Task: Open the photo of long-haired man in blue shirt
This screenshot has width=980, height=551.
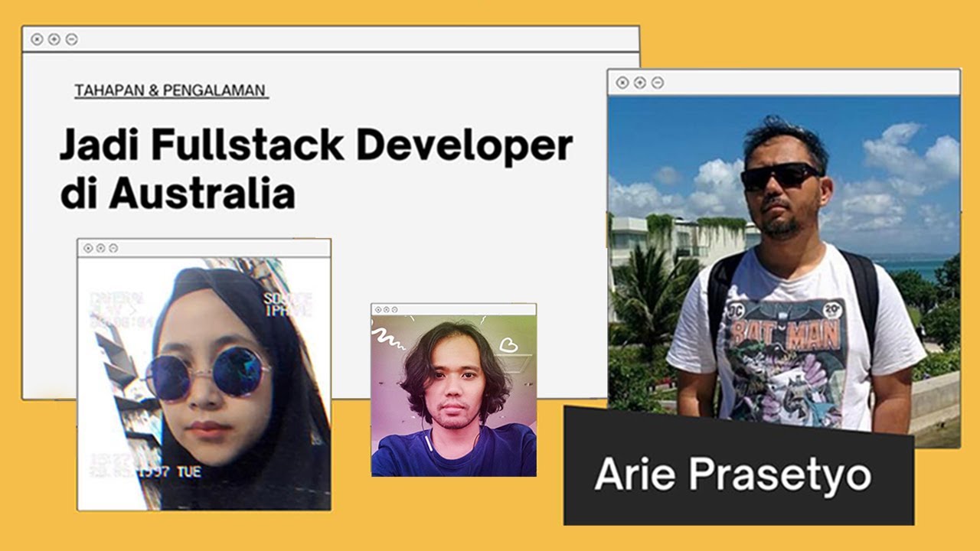Action: pos(454,396)
